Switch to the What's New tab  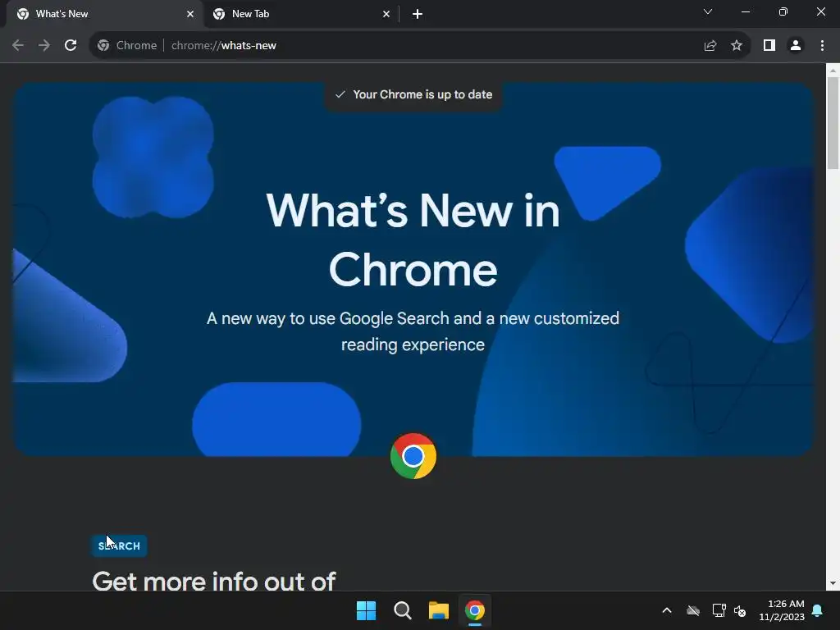pyautogui.click(x=106, y=14)
